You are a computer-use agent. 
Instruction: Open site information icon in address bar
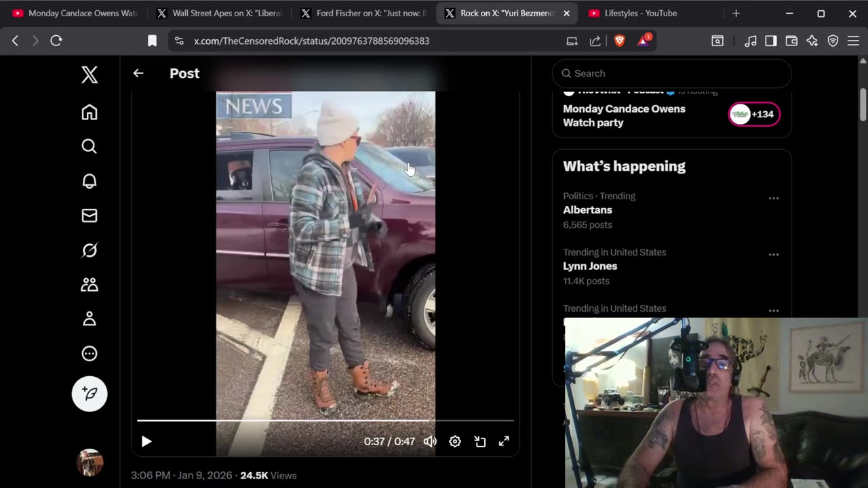(179, 41)
